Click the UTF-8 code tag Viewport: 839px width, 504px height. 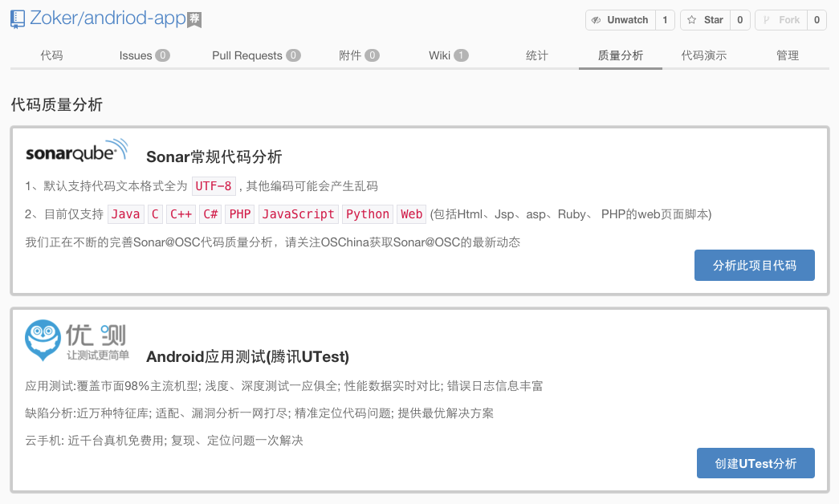(214, 186)
